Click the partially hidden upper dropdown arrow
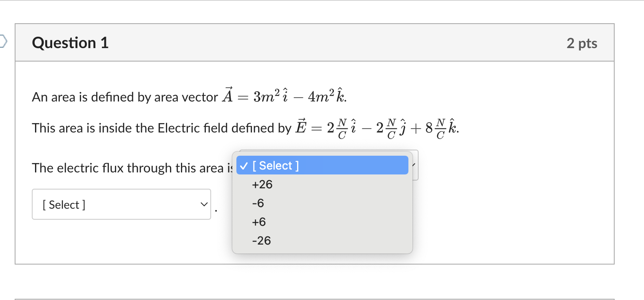 [415, 165]
